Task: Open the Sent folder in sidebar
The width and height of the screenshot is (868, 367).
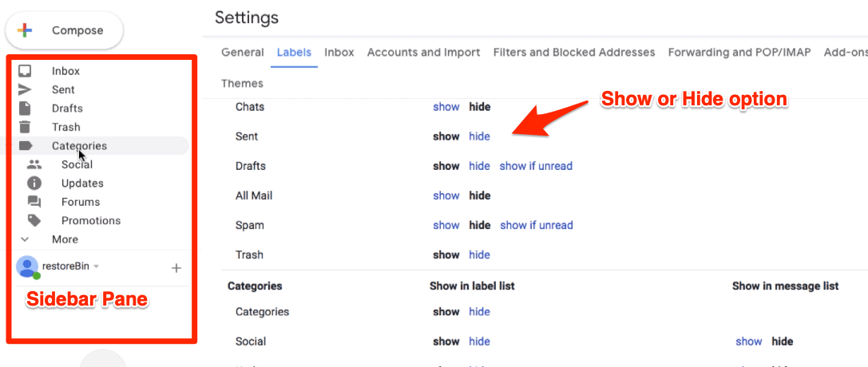Action: pyautogui.click(x=63, y=89)
